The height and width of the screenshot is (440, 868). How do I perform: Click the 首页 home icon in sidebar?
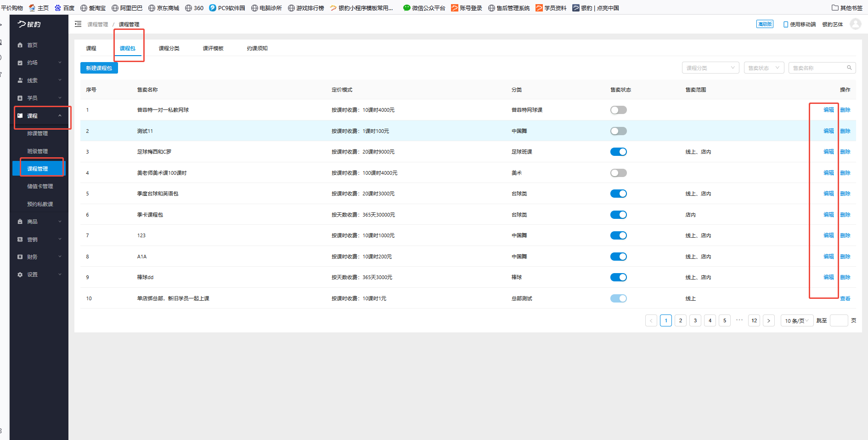coord(20,45)
